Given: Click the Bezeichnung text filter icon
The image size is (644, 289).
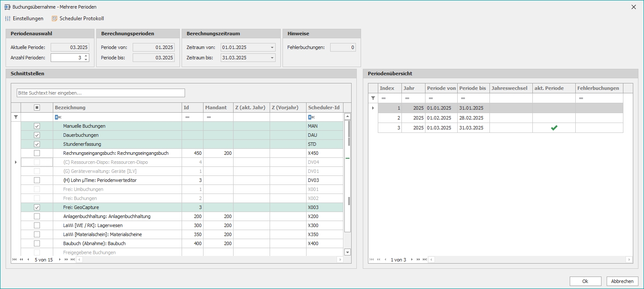Looking at the screenshot, I should [x=59, y=117].
